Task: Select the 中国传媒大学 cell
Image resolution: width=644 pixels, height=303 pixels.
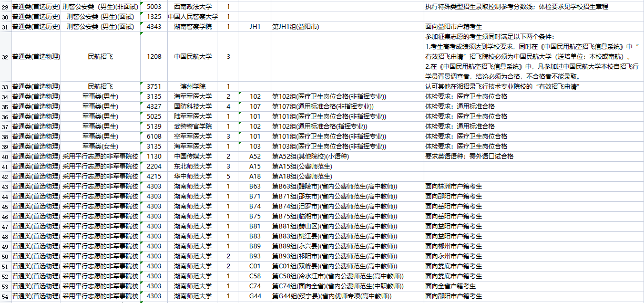Action: click(193, 156)
